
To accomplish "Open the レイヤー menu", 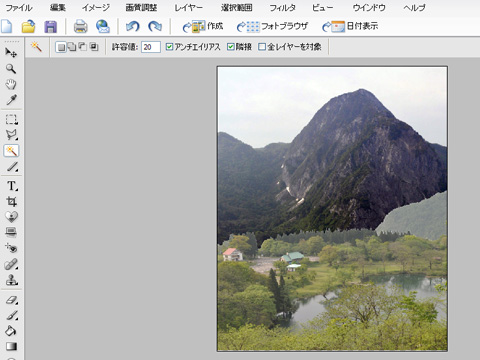I will pyautogui.click(x=189, y=7).
